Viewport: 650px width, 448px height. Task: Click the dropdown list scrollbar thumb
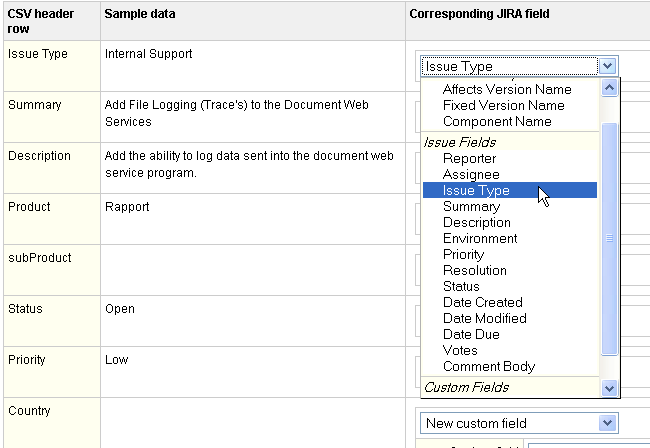point(609,239)
